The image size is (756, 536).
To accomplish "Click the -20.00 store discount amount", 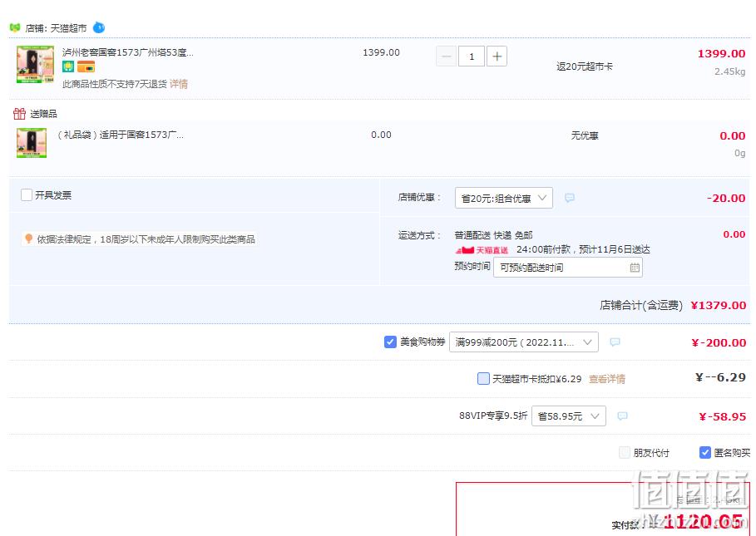I will click(x=725, y=198).
